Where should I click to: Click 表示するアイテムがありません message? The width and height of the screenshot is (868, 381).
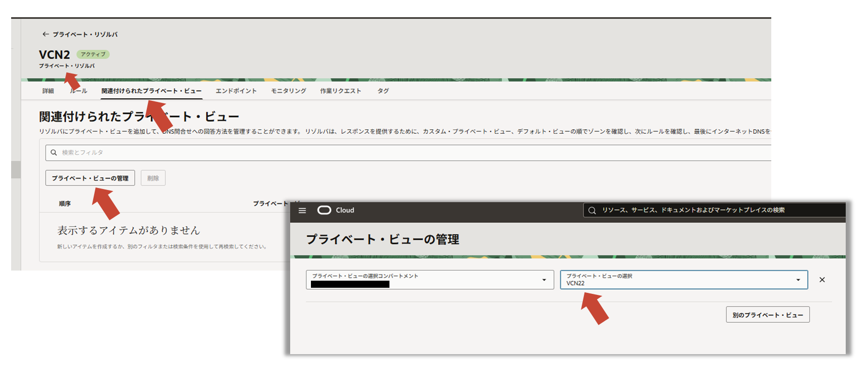point(129,231)
